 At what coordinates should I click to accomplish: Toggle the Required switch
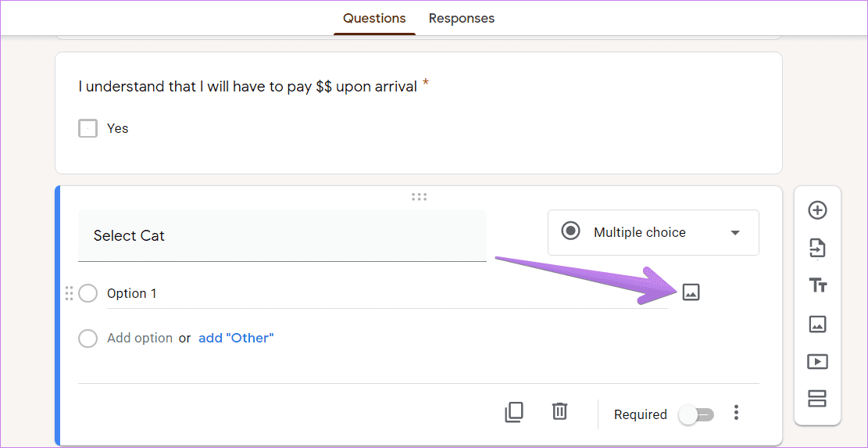coord(696,414)
